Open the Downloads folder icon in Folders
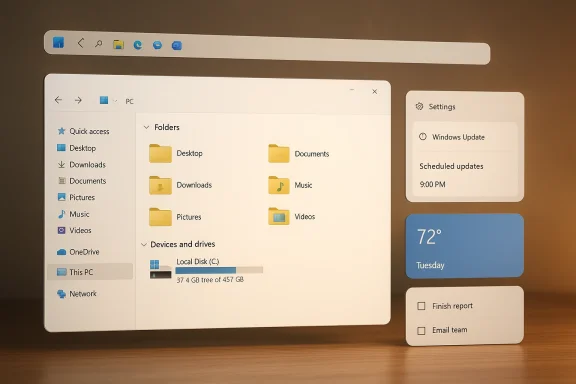576x384 pixels. click(160, 185)
